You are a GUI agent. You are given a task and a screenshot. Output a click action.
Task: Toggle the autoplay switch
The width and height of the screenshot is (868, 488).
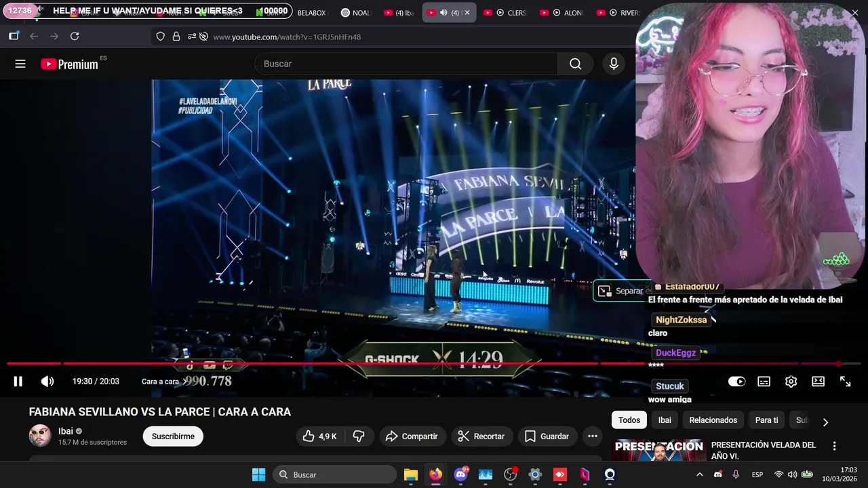pos(736,382)
